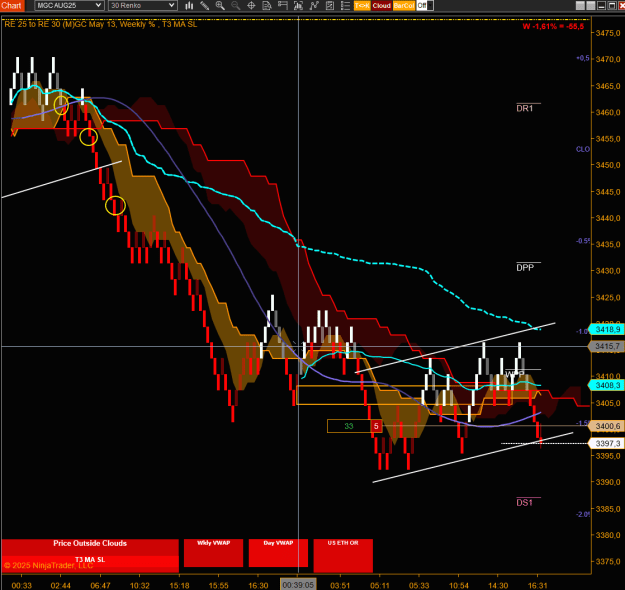Select the crosshair cursor icon
This screenshot has width=625, height=590.
(x=252, y=6)
